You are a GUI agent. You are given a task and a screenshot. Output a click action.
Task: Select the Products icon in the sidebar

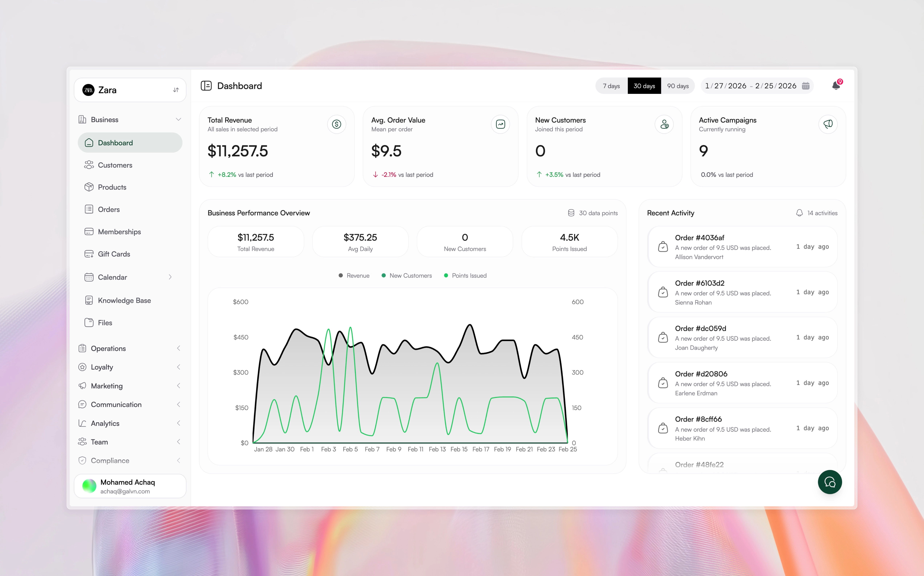89,187
